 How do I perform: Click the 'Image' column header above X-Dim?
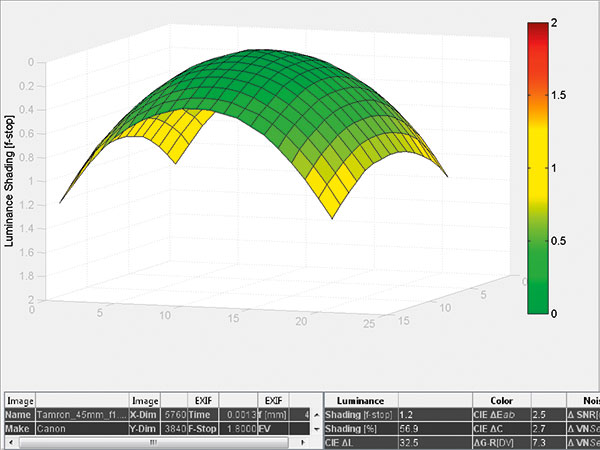(145, 401)
